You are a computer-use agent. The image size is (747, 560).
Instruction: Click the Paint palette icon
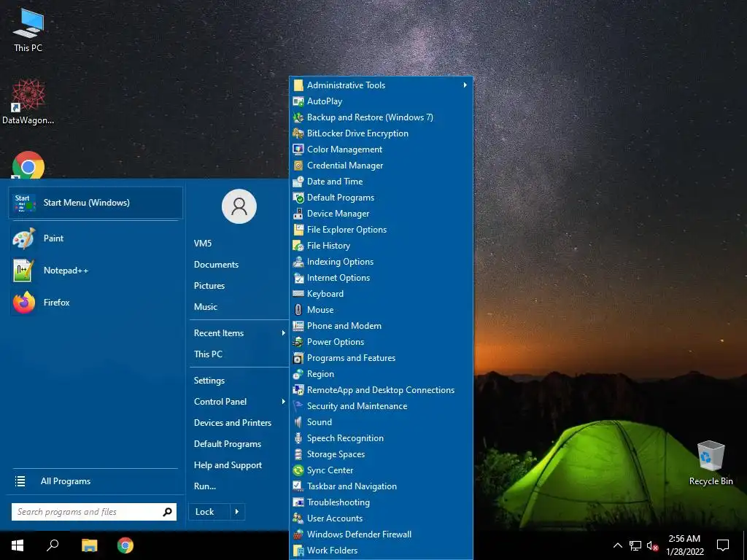tap(24, 238)
